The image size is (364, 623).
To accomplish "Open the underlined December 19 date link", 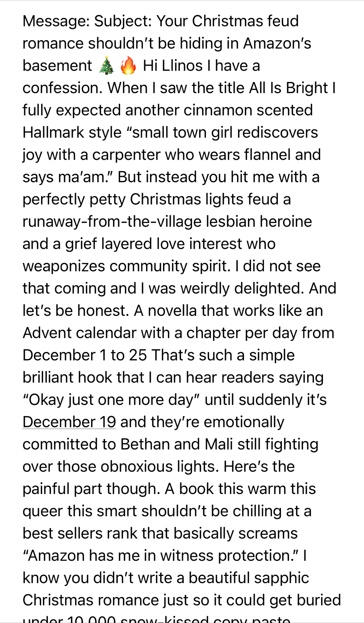I will click(69, 422).
